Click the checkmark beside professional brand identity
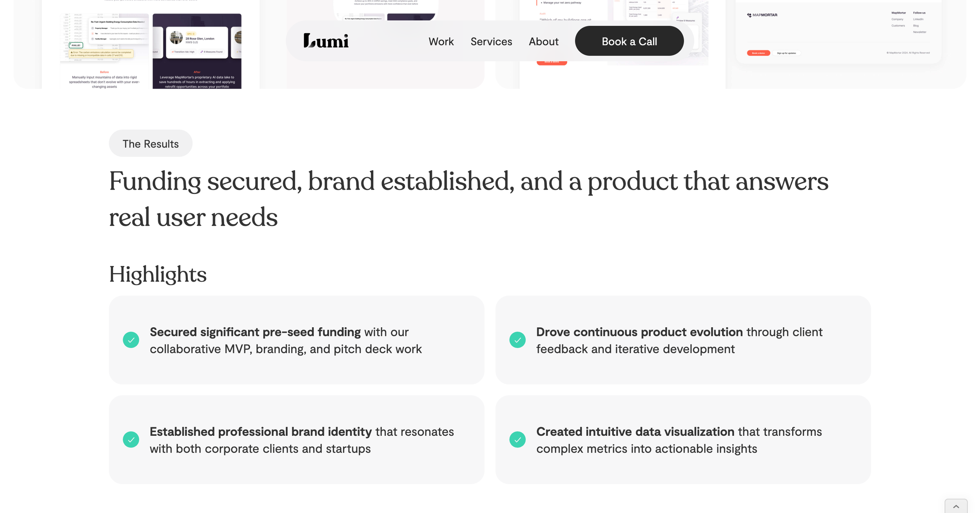Image resolution: width=980 pixels, height=513 pixels. click(131, 439)
